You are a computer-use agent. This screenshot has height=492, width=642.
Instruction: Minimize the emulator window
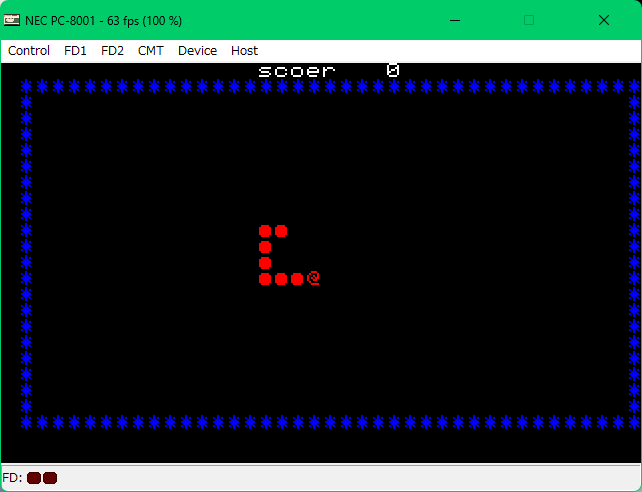456,20
